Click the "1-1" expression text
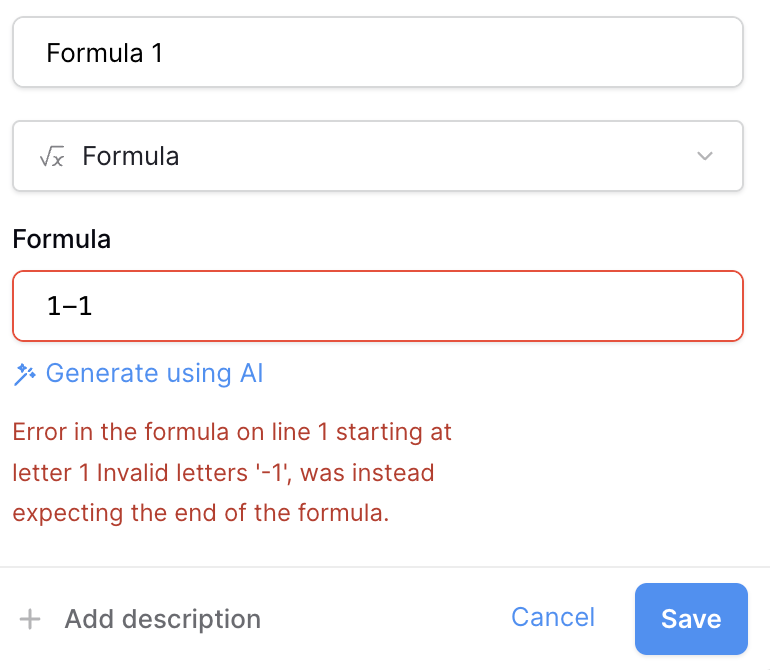The width and height of the screenshot is (770, 670). click(69, 306)
